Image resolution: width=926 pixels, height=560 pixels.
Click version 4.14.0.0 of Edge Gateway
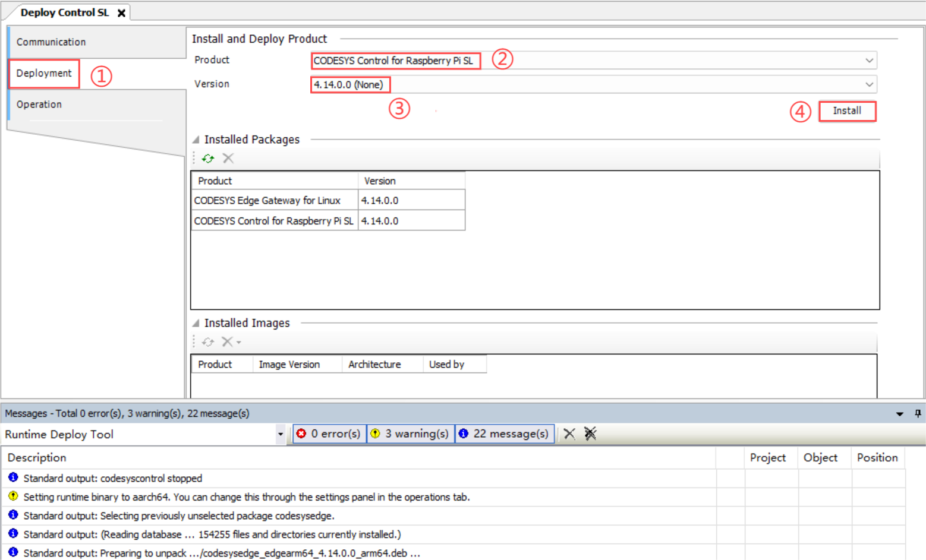[x=411, y=201]
